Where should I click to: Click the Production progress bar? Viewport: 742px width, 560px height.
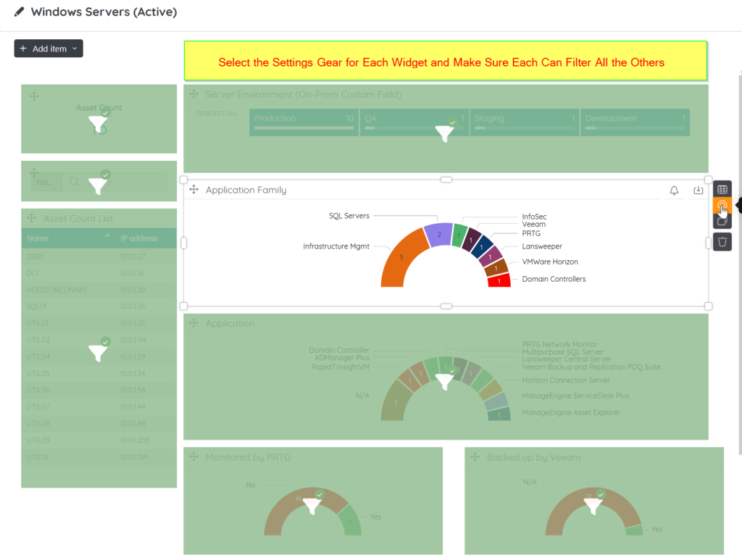(303, 129)
